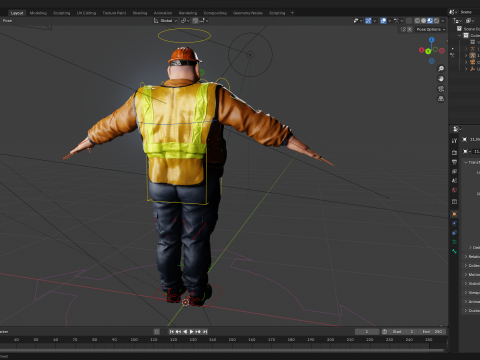Screen dimensions: 480x360
Task: Jump to the timeline end frame
Action: [205, 332]
